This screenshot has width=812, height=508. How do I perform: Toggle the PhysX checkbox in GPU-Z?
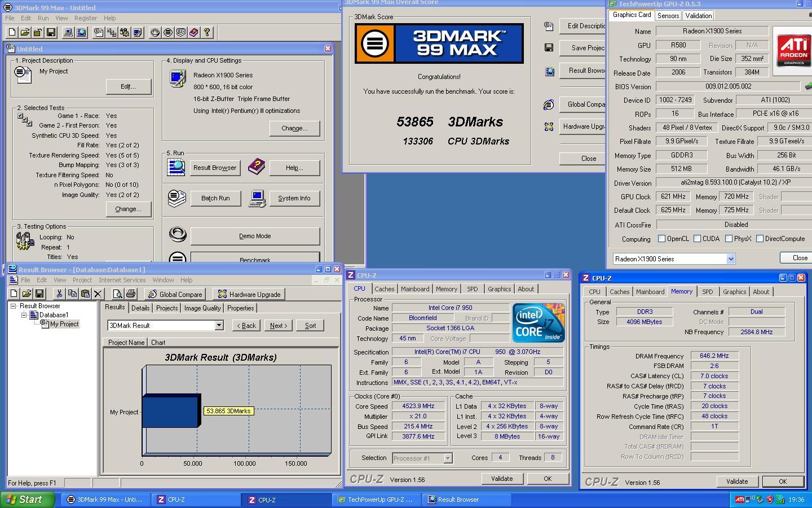[729, 239]
